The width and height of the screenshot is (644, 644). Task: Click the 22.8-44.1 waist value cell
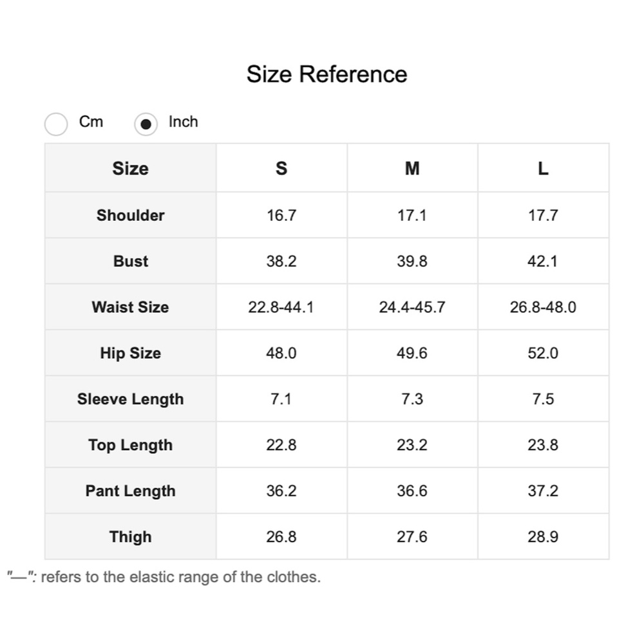281,307
